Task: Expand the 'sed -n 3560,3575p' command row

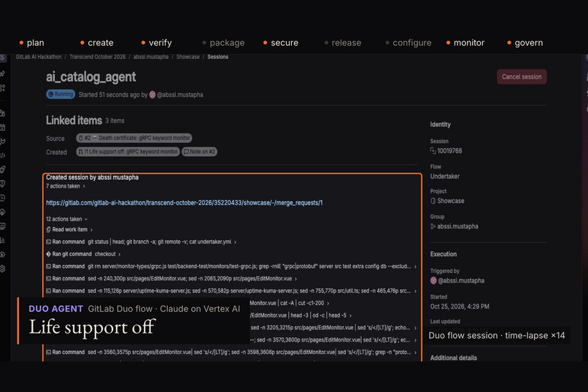Action: point(231,353)
